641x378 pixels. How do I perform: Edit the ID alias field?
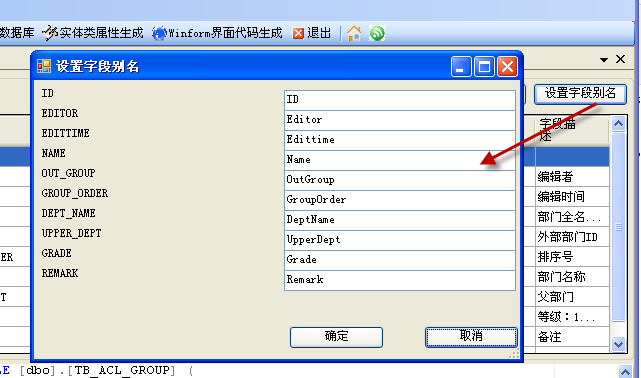pos(400,100)
